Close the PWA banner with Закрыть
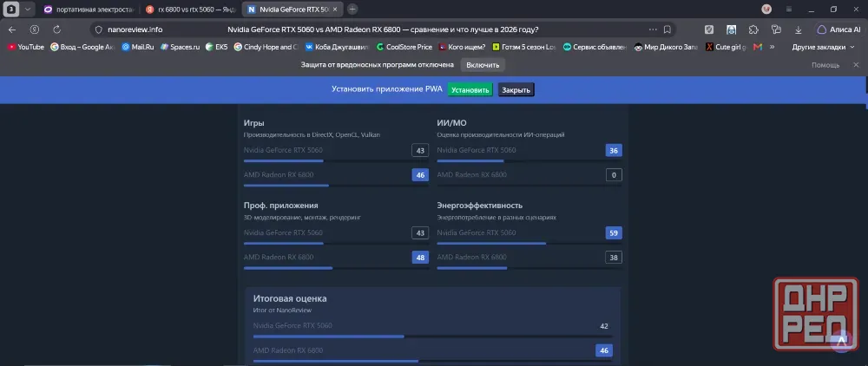The width and height of the screenshot is (868, 366). click(516, 90)
